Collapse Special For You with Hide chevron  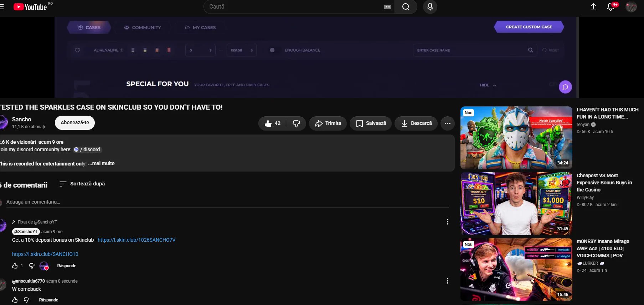click(488, 85)
